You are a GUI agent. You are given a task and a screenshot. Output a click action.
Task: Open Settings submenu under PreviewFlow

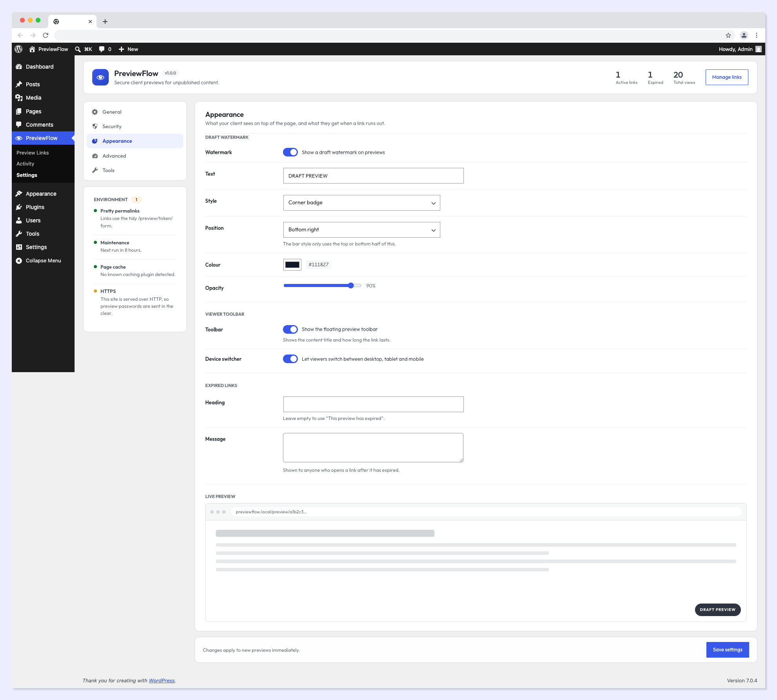[x=27, y=175]
